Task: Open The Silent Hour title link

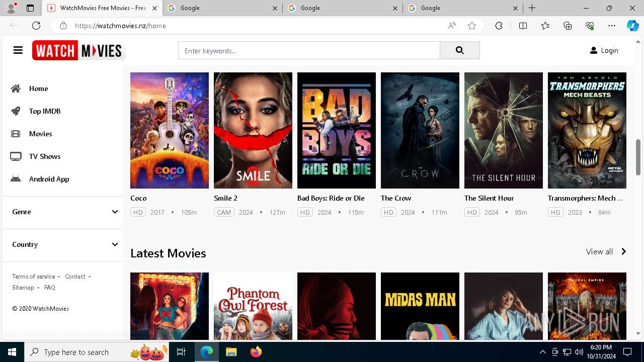Action: (x=489, y=198)
